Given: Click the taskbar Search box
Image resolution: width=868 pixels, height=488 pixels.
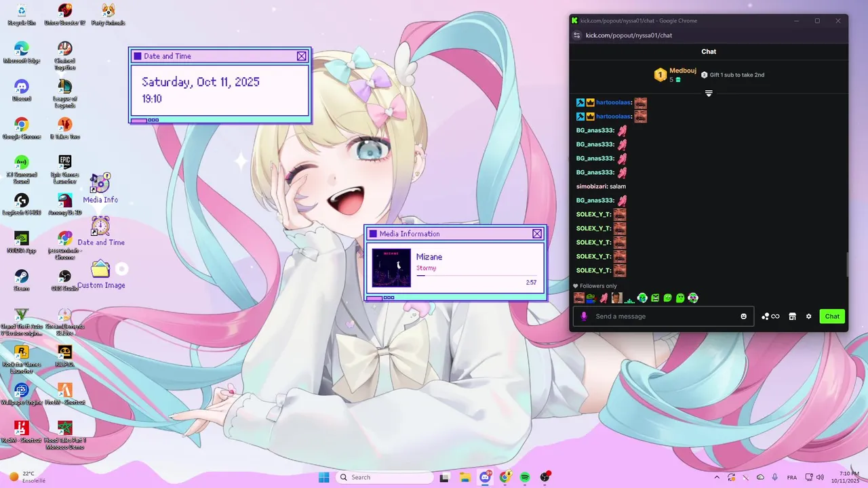Looking at the screenshot, I should click(x=384, y=477).
